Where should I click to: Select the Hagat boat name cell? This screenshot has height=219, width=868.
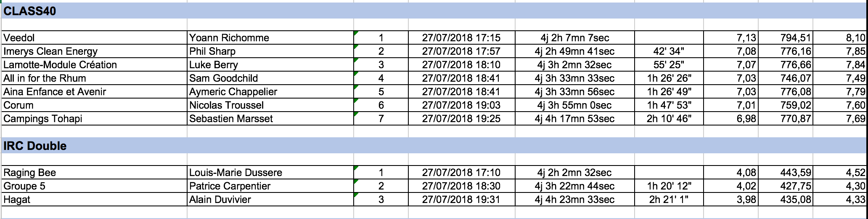tap(17, 200)
